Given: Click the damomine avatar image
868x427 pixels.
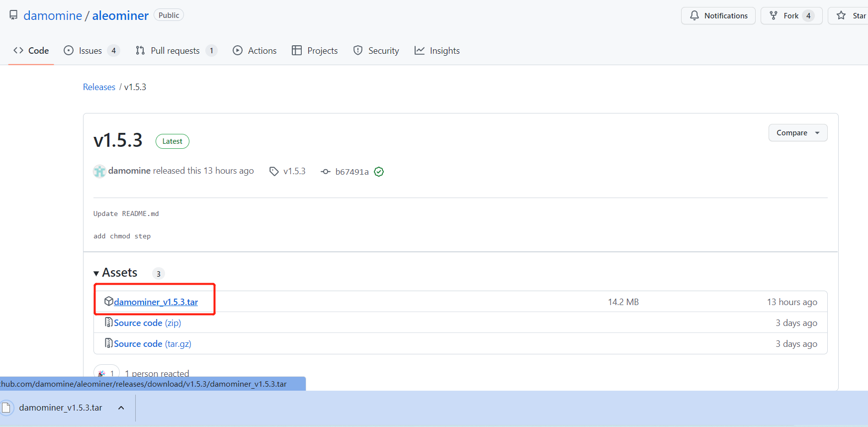Looking at the screenshot, I should 99,171.
